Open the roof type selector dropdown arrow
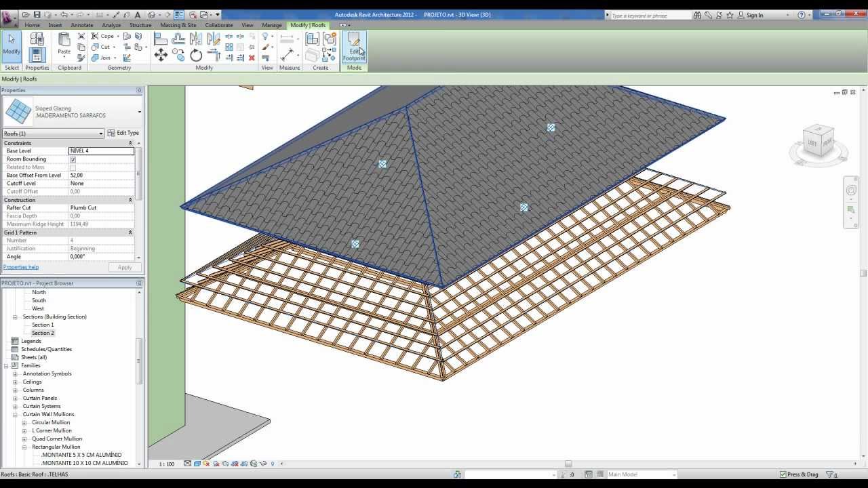 (139, 112)
